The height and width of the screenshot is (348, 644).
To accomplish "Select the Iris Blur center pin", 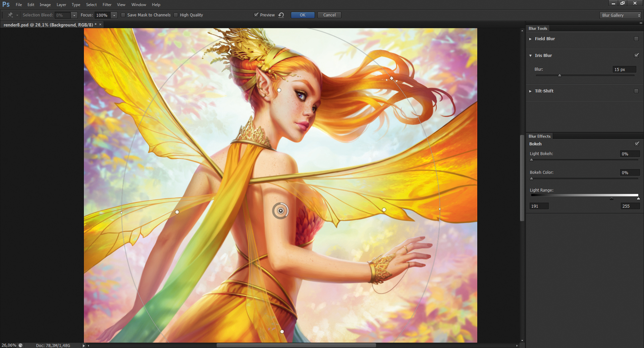I will tap(280, 211).
